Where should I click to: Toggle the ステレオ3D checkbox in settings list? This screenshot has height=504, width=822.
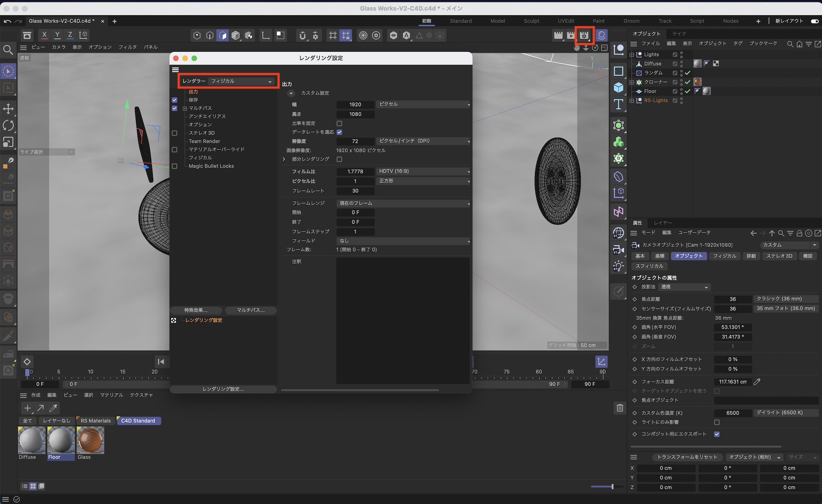pyautogui.click(x=175, y=133)
